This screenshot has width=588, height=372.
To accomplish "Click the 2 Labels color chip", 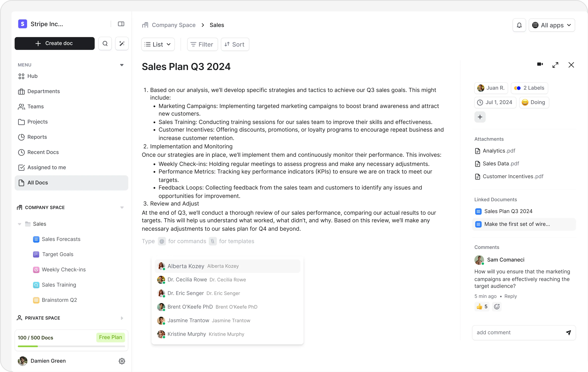I will click(529, 88).
